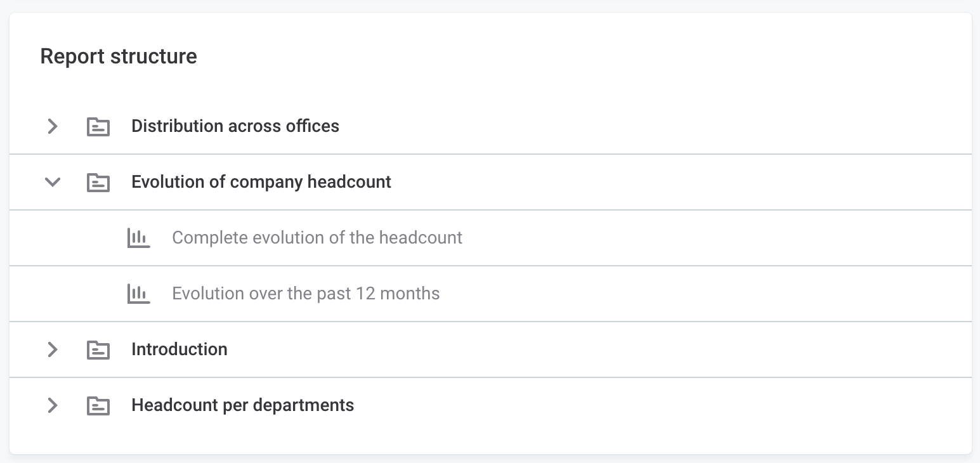Select the Distribution across offices label
This screenshot has height=463, width=980.
[235, 126]
